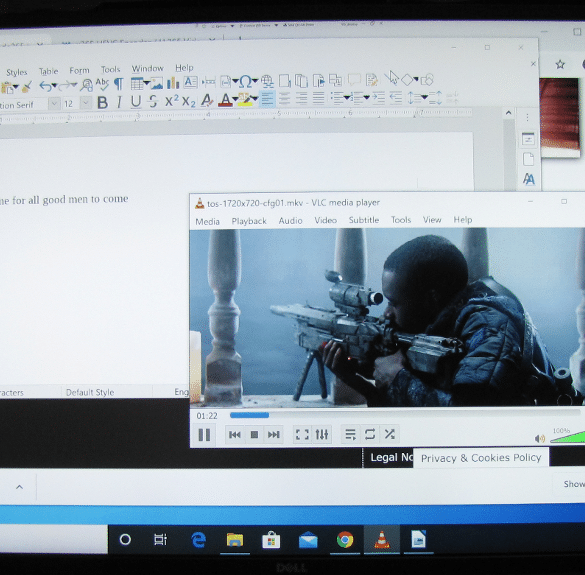The width and height of the screenshot is (585, 575).
Task: Click the Insert Hyperlink globe icon
Action: pyautogui.click(x=267, y=81)
